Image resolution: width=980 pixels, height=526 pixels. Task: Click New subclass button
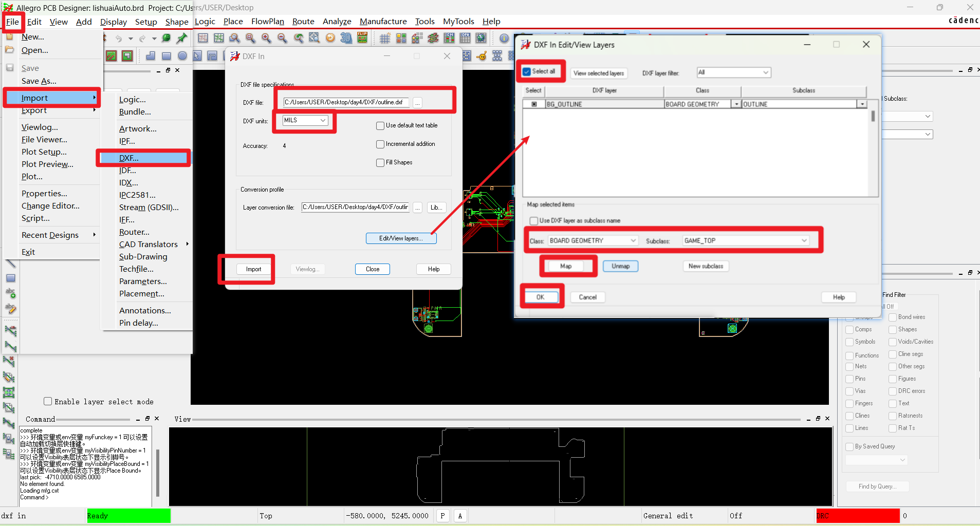(x=706, y=266)
